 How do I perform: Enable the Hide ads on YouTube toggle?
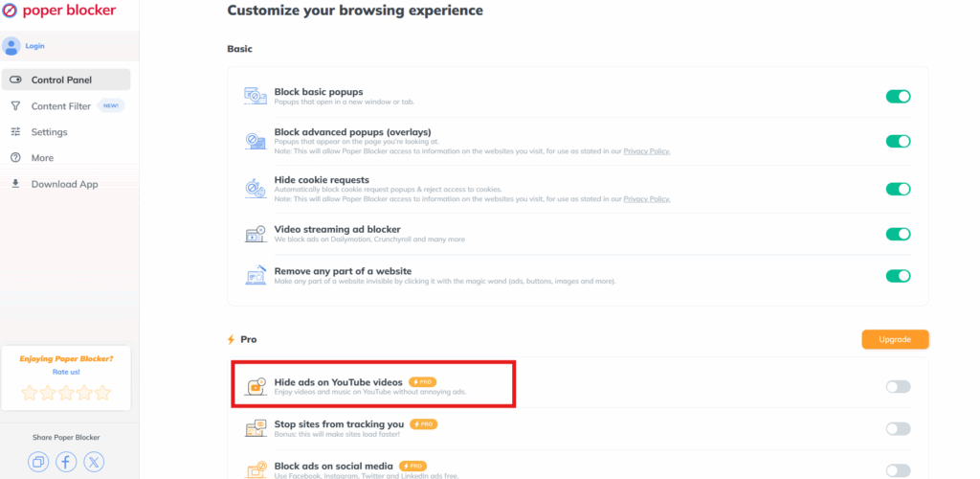click(898, 387)
